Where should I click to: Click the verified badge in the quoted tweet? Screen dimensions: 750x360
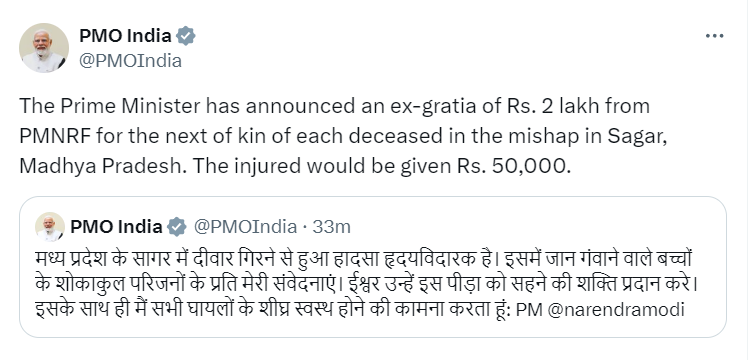click(177, 227)
